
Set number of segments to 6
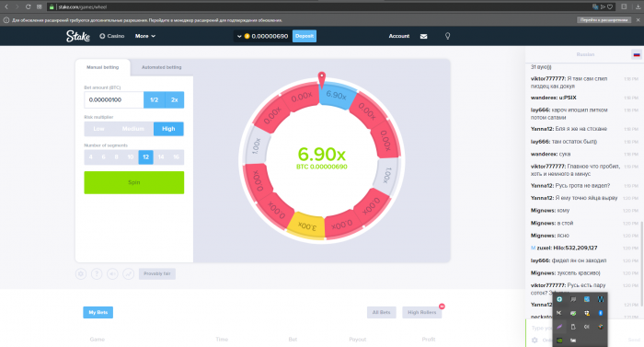click(103, 157)
